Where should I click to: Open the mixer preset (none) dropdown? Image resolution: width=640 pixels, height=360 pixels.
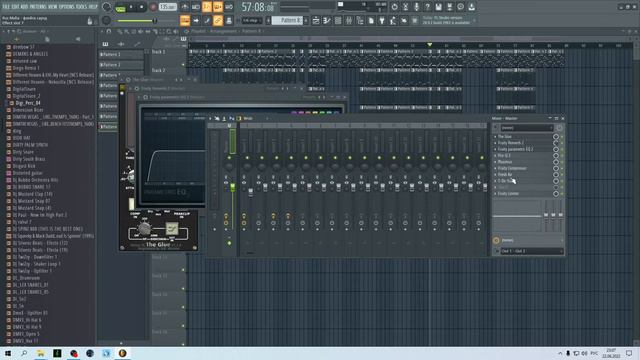tap(527, 128)
